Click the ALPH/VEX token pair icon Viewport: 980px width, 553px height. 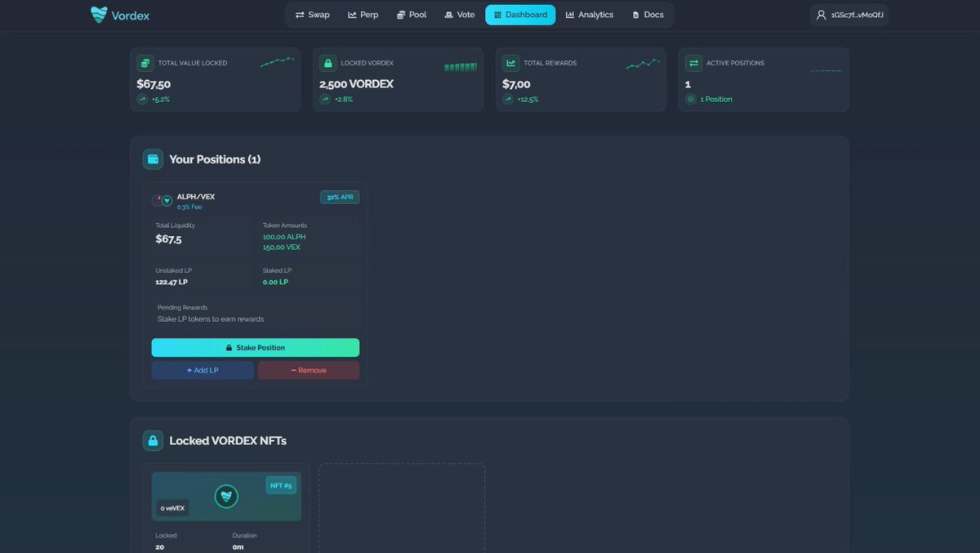[163, 200]
